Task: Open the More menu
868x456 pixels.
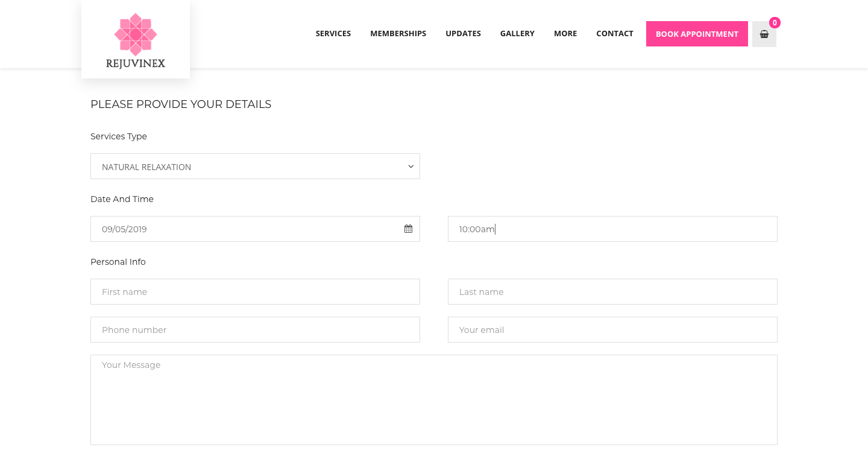Action: point(565,34)
